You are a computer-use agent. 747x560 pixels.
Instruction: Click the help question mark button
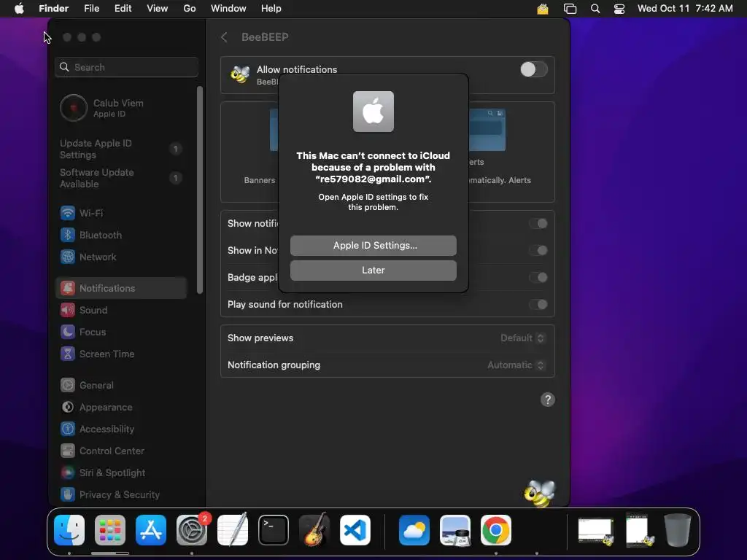[x=547, y=400]
